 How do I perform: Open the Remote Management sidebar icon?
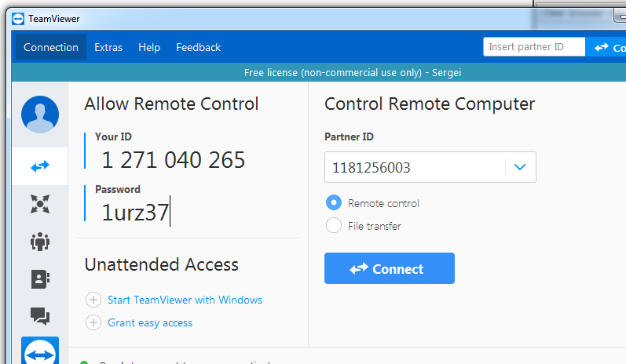click(40, 204)
